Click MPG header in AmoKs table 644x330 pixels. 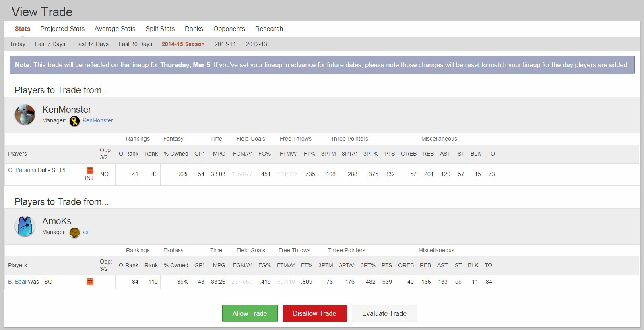pyautogui.click(x=219, y=265)
